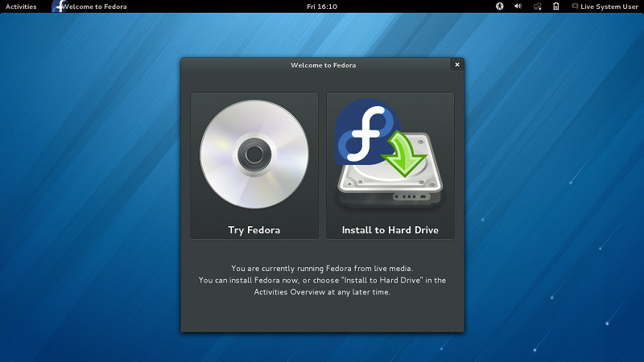Click the silver CD disc image
Image resolution: width=644 pixels, height=362 pixels.
tap(254, 154)
